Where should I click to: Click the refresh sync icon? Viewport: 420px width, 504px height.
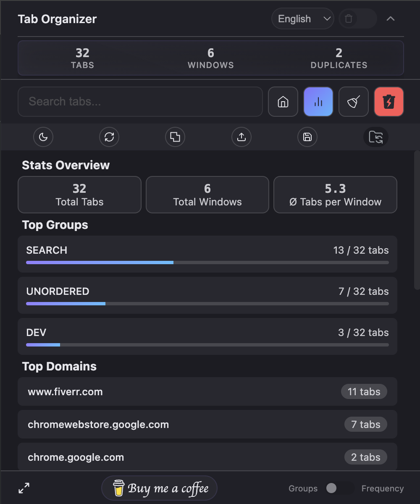(109, 137)
